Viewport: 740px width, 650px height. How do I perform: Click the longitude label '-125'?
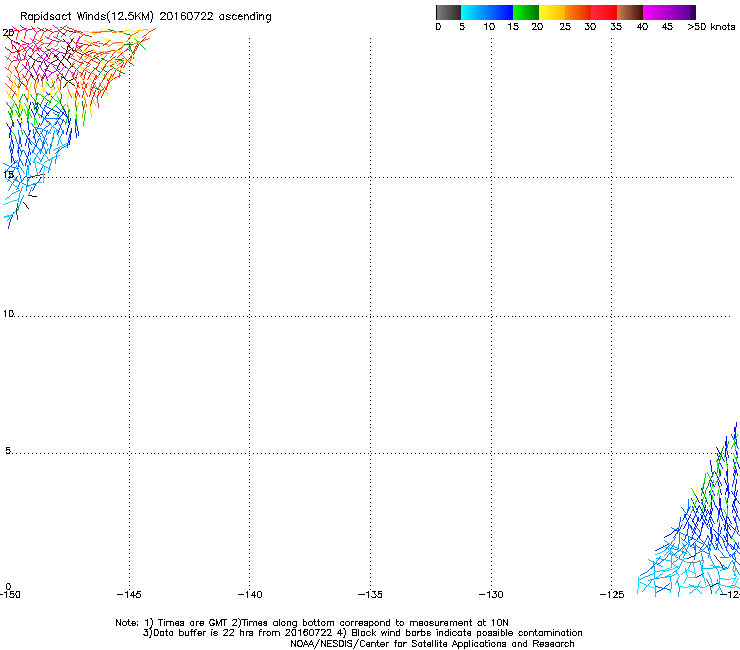click(x=612, y=595)
